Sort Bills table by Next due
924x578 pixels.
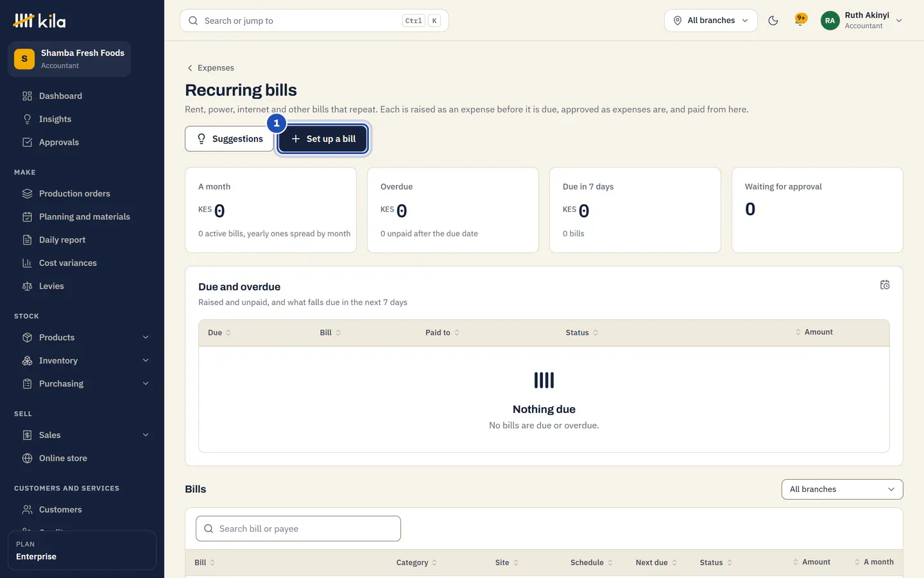(656, 563)
